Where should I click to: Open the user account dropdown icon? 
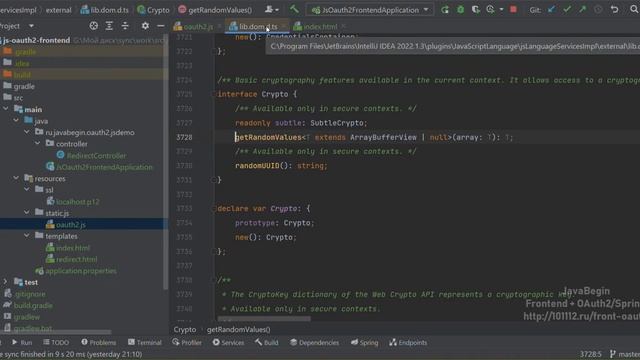point(271,9)
